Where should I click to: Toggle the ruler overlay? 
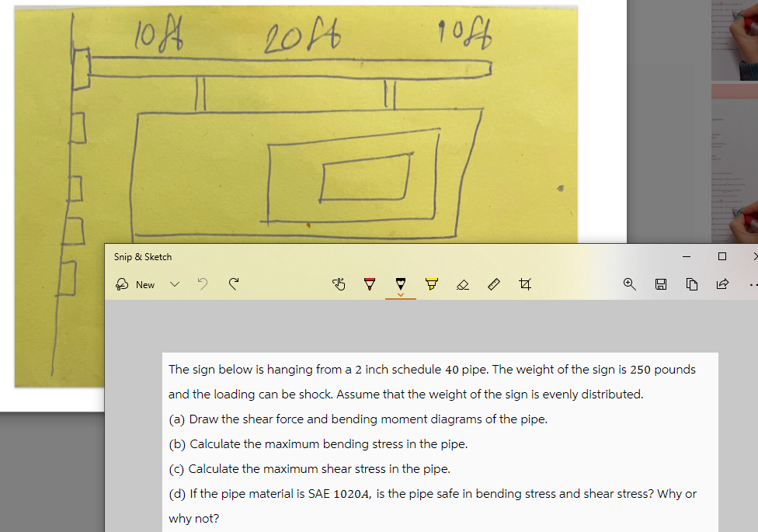coord(494,284)
